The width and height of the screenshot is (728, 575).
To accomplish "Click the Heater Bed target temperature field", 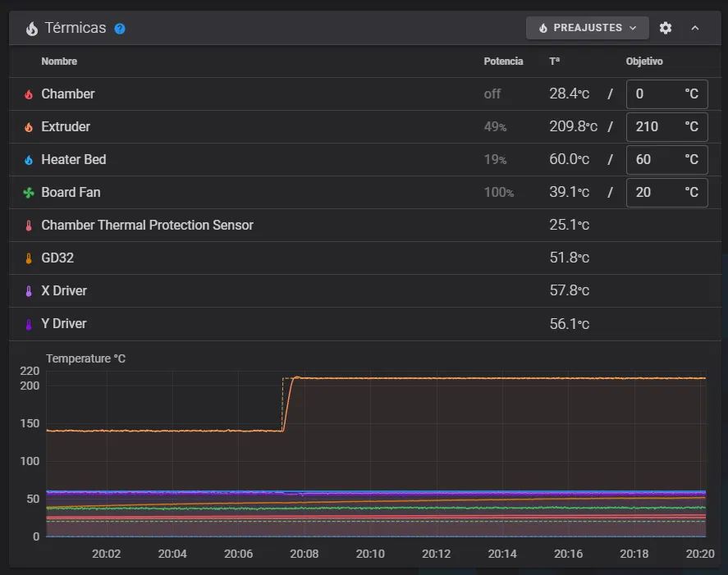I will pyautogui.click(x=657, y=160).
